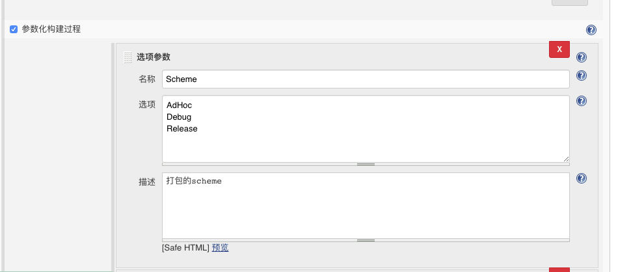Click the partially visible red X at bottom
The image size is (644, 272).
coord(559,269)
